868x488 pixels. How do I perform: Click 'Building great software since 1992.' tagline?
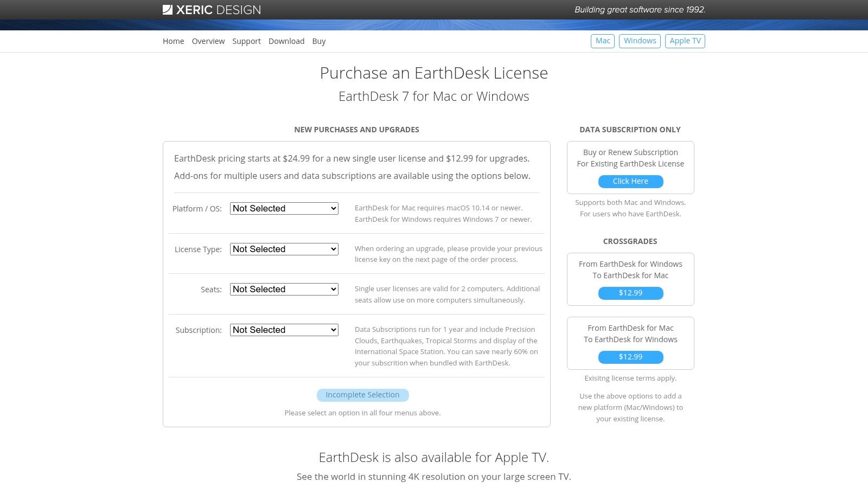tap(640, 10)
